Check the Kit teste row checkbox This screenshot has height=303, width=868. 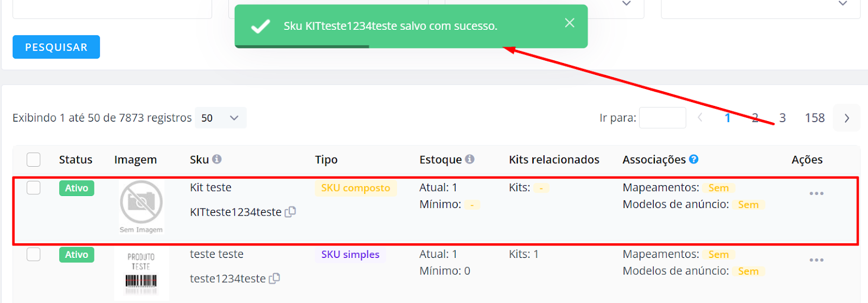[34, 188]
